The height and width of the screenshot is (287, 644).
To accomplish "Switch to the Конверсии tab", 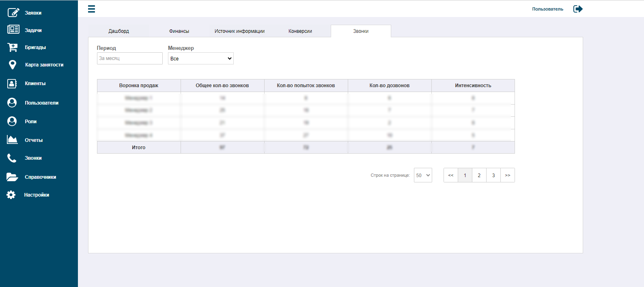I will [300, 31].
